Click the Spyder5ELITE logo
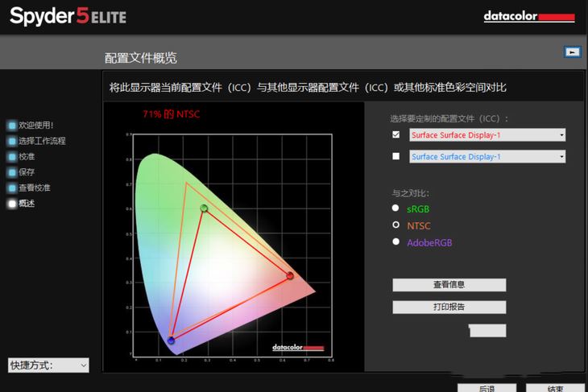 [x=68, y=16]
